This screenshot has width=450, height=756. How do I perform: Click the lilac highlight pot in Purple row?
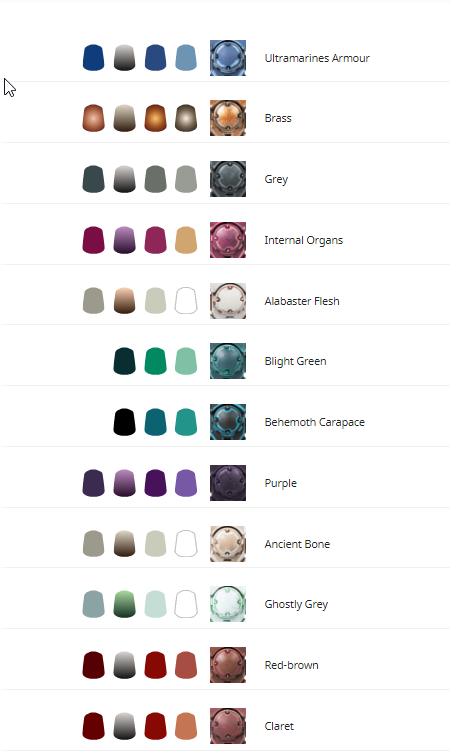point(186,483)
